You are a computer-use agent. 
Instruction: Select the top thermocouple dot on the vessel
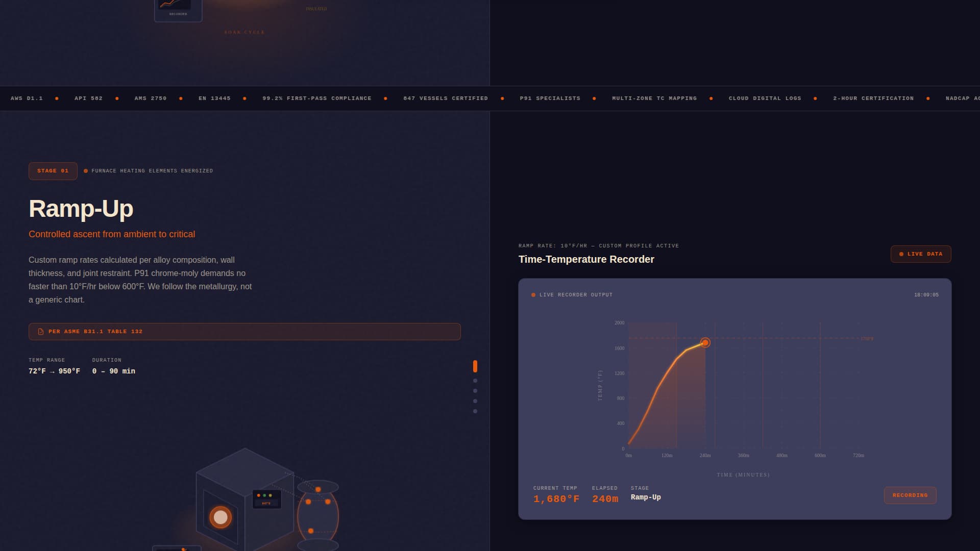(317, 490)
